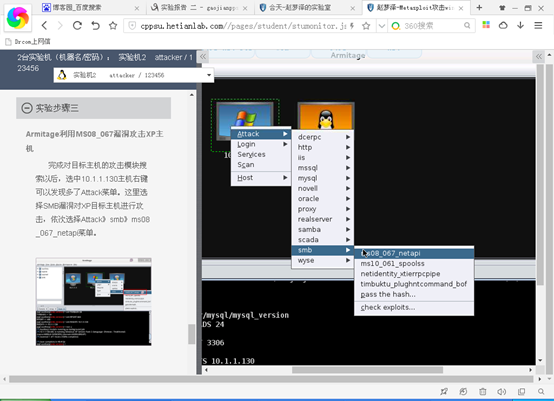This screenshot has width=554, height=401.
Task: Click the remote desktop horizontal scrollbar
Action: tap(367, 370)
